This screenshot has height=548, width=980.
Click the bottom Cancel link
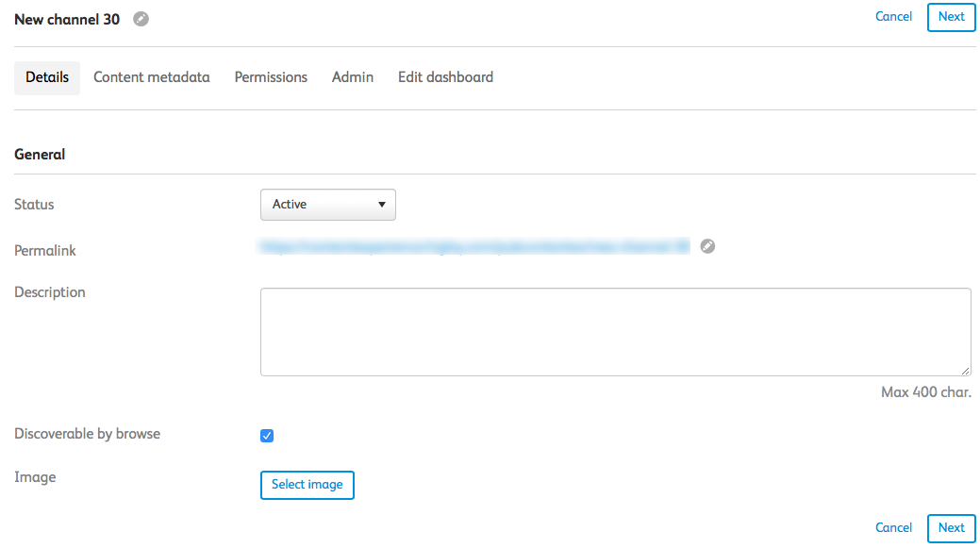point(893,528)
